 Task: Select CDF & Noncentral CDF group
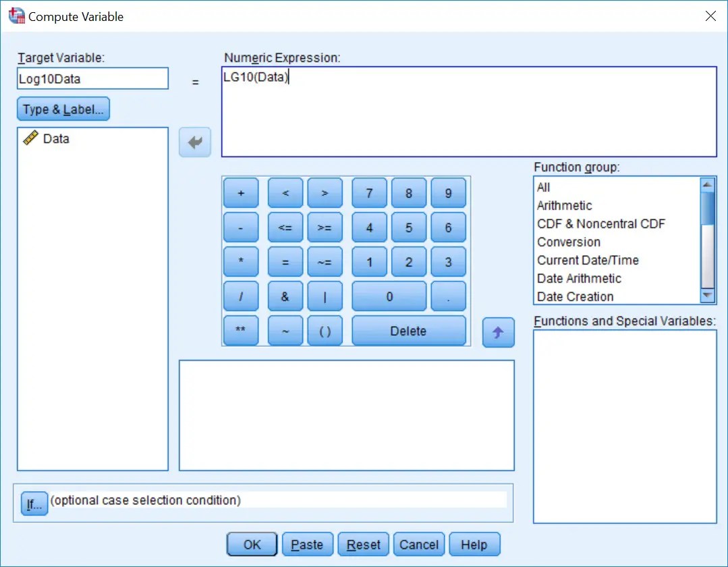click(600, 223)
